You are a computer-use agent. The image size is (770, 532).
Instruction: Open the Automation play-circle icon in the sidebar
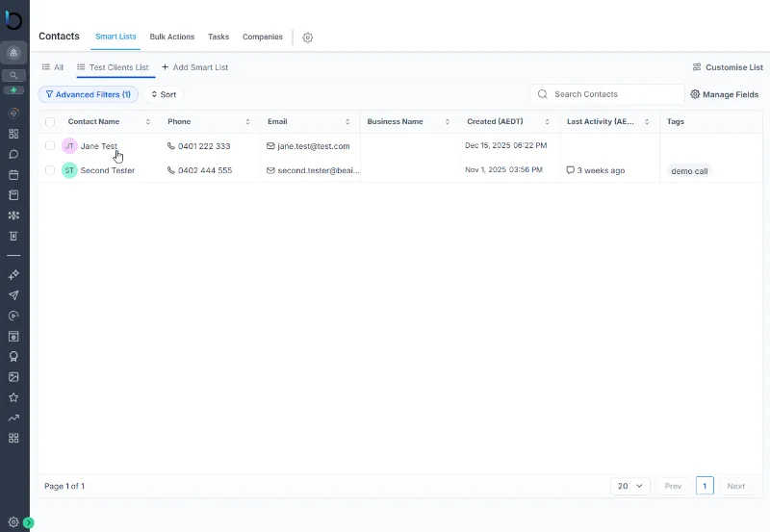coord(13,316)
